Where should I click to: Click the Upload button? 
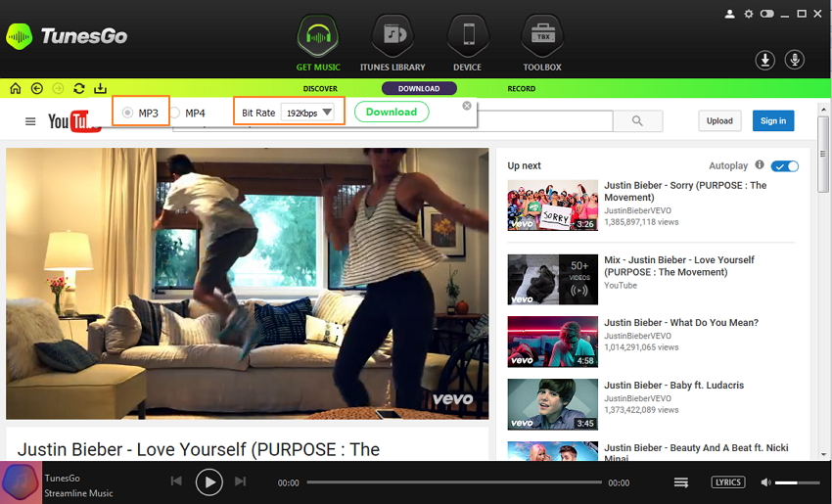719,121
